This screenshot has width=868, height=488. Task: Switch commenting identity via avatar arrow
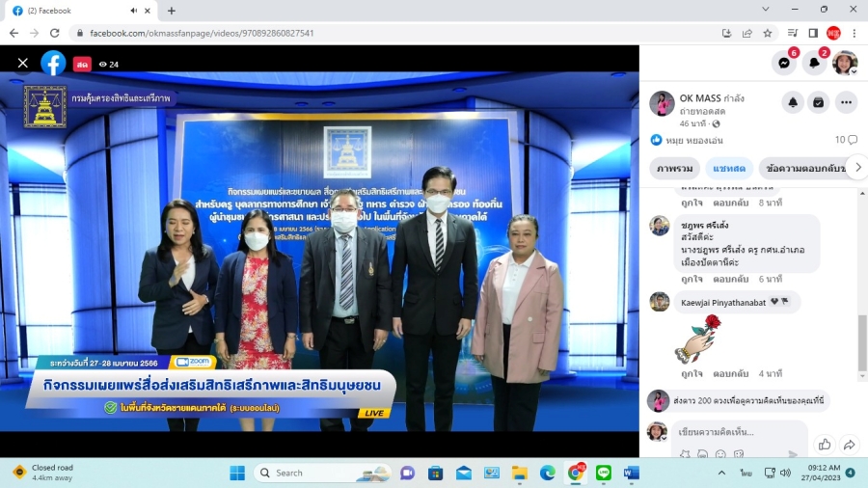[664, 438]
